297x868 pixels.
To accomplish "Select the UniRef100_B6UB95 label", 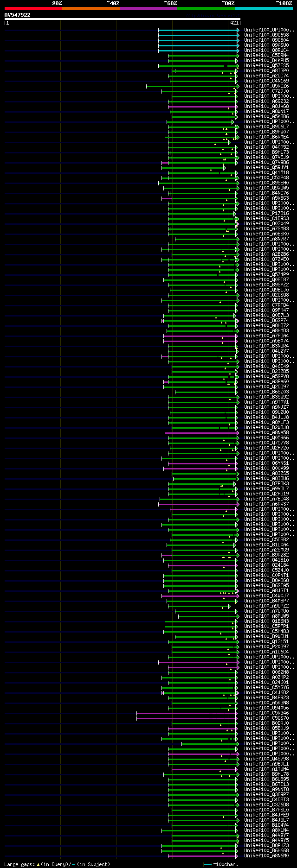I will (266, 779).
